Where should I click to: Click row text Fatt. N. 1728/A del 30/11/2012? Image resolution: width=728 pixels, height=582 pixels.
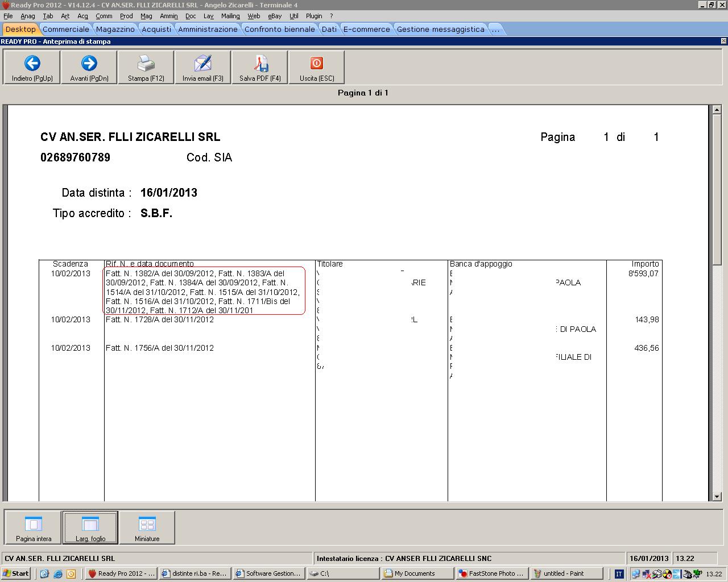(x=160, y=319)
